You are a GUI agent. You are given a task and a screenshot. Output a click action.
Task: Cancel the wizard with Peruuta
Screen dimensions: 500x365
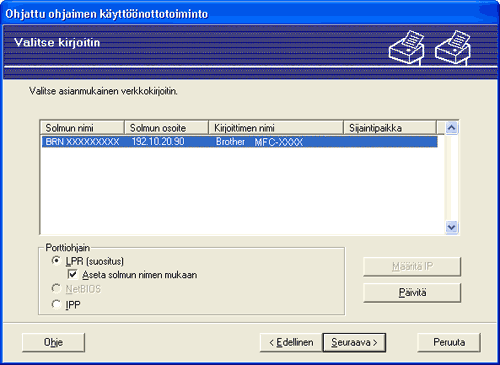click(449, 342)
